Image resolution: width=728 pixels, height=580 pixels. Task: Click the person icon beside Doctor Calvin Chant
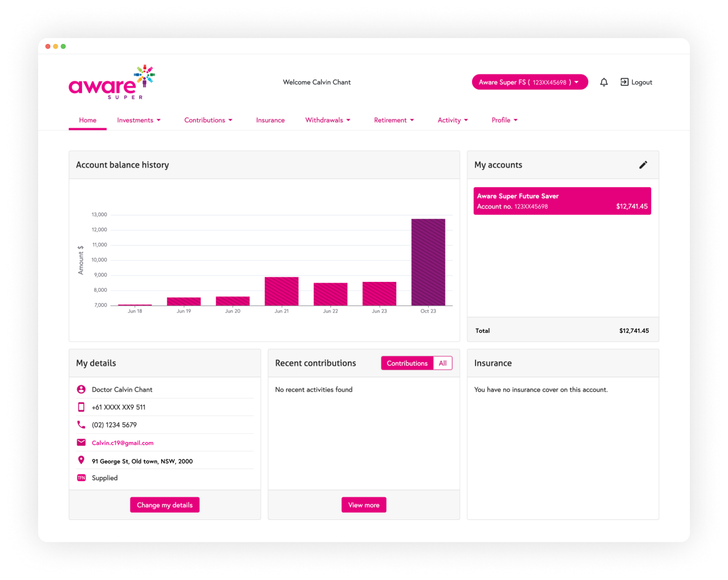point(81,389)
